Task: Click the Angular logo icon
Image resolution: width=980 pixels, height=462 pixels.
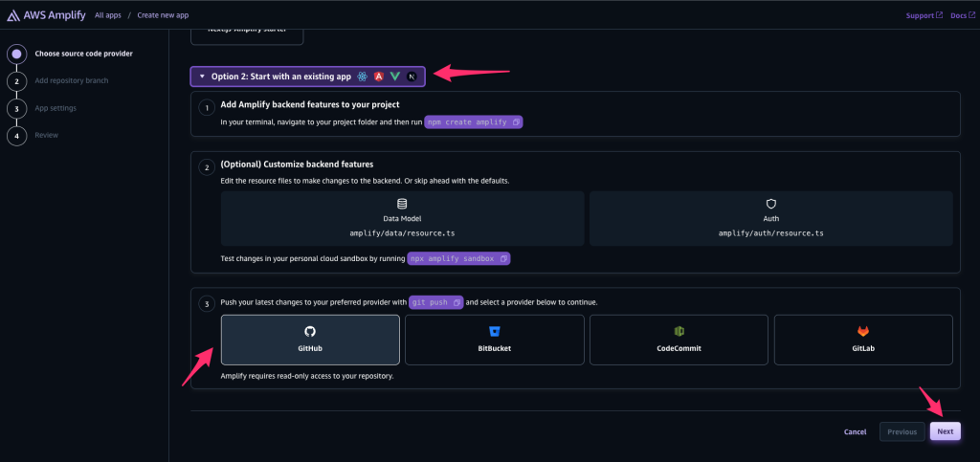Action: pyautogui.click(x=379, y=77)
